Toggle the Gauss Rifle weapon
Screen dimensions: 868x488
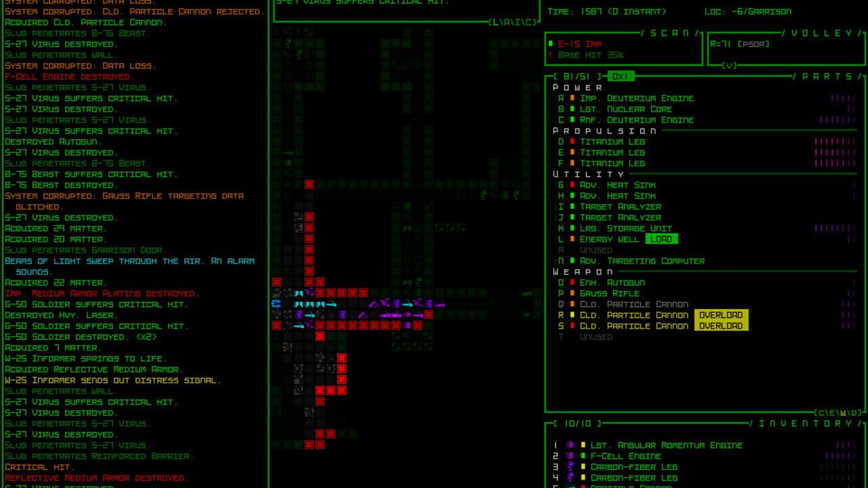(x=609, y=293)
